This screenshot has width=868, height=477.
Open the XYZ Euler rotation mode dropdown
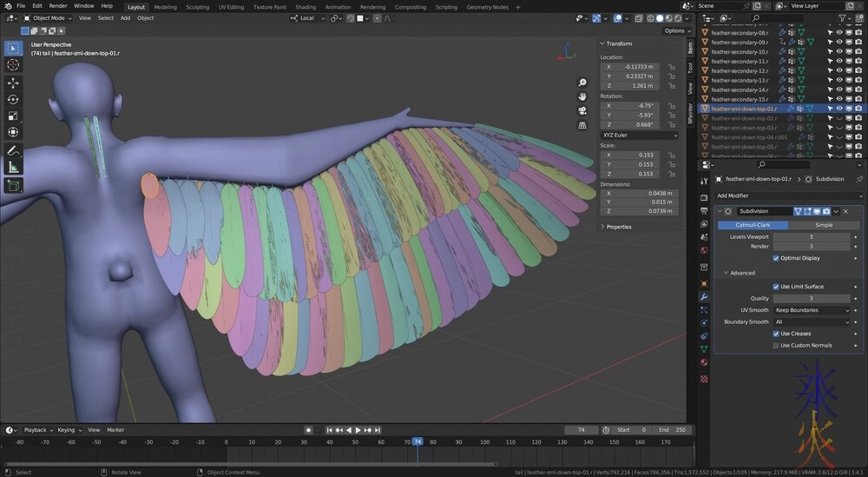640,135
